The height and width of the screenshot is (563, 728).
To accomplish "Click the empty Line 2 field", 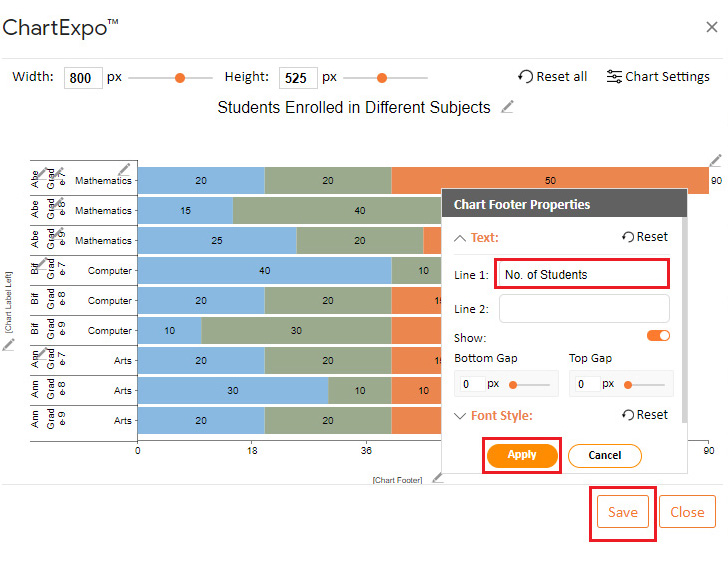I will (584, 308).
